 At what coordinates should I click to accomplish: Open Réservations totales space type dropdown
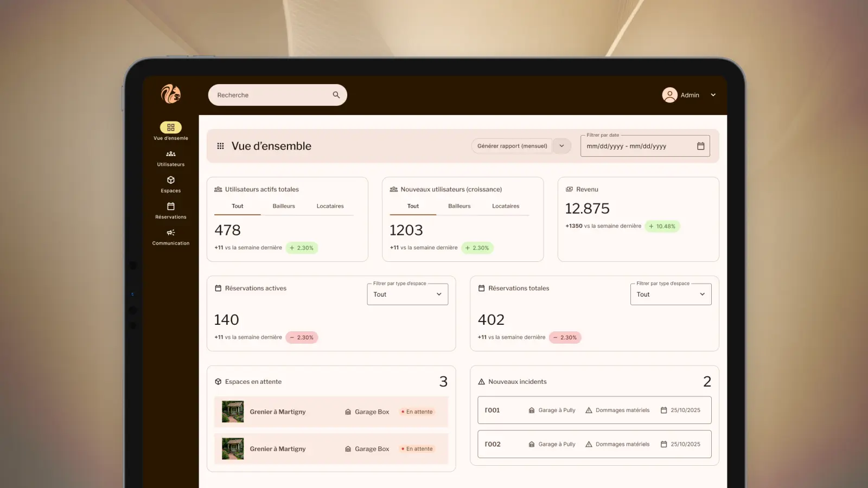pyautogui.click(x=671, y=294)
